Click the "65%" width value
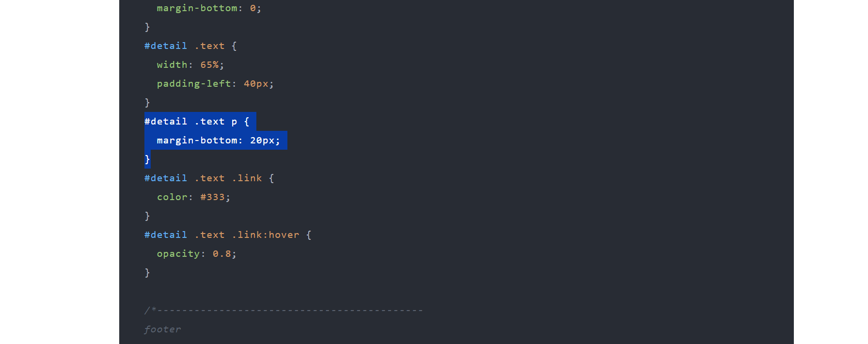The width and height of the screenshot is (868, 344). point(209,65)
